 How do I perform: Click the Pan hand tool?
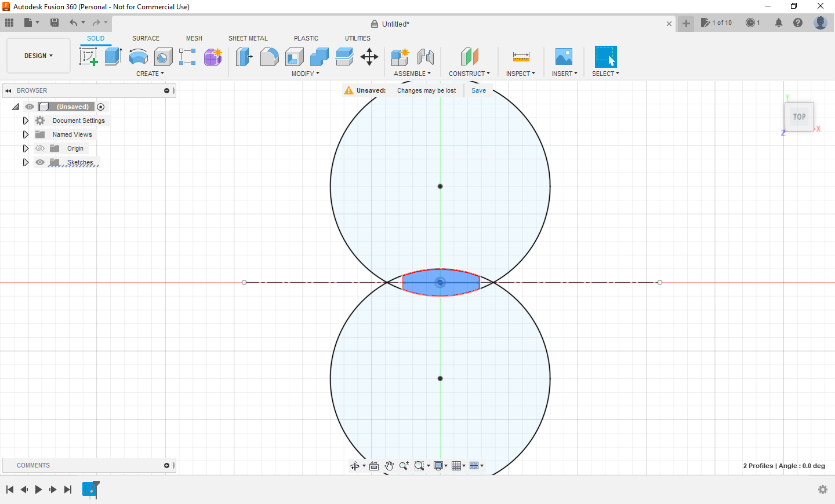tap(389, 466)
